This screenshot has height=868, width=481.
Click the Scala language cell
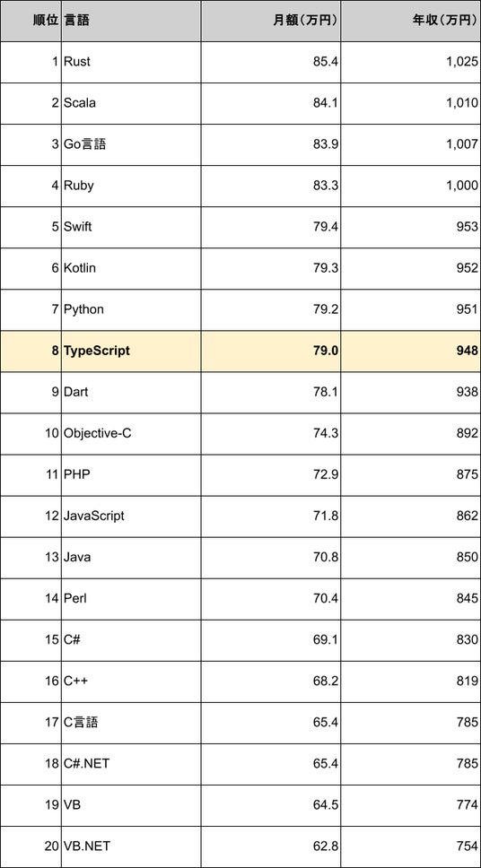point(131,103)
